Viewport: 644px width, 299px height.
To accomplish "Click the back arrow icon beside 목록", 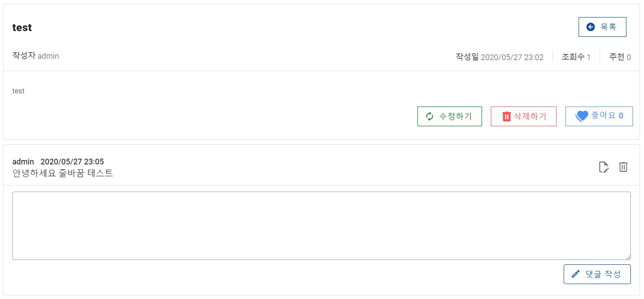I will [591, 27].
